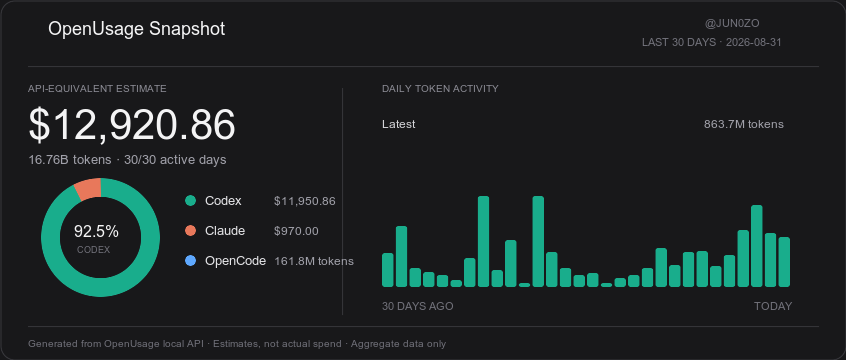Click the TODAY axis label
This screenshot has width=846, height=360.
(773, 307)
